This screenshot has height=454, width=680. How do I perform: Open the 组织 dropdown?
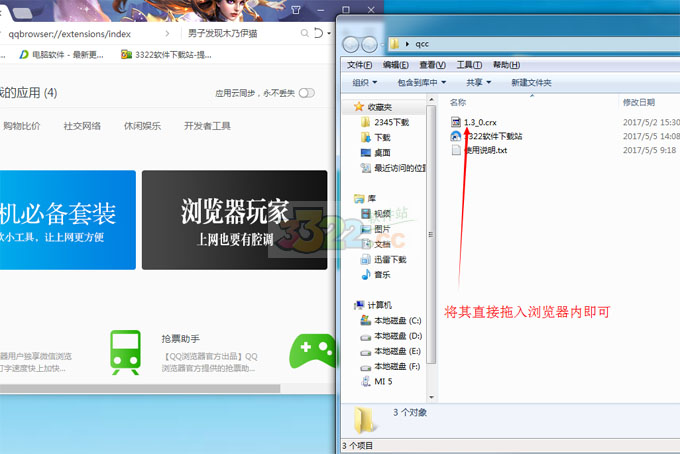tap(365, 82)
